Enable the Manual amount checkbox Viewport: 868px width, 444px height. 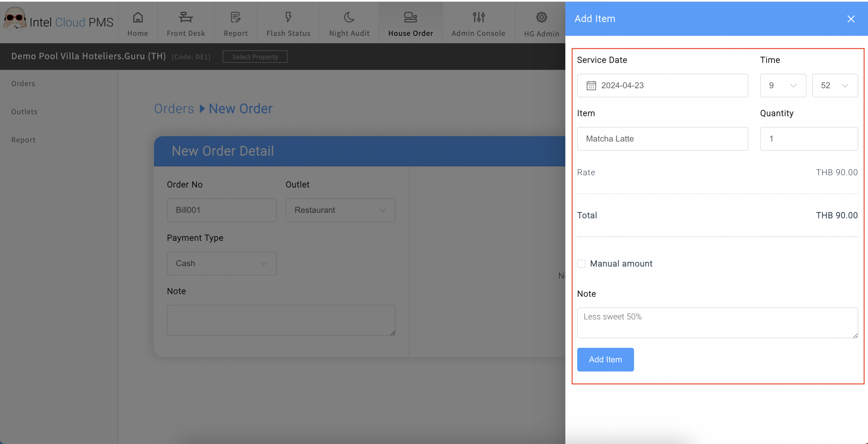[x=581, y=263]
